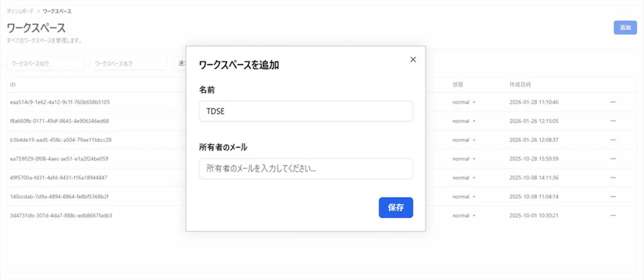The height and width of the screenshot is (280, 644).
Task: Click the 作成日時 column header
Action: (520, 84)
